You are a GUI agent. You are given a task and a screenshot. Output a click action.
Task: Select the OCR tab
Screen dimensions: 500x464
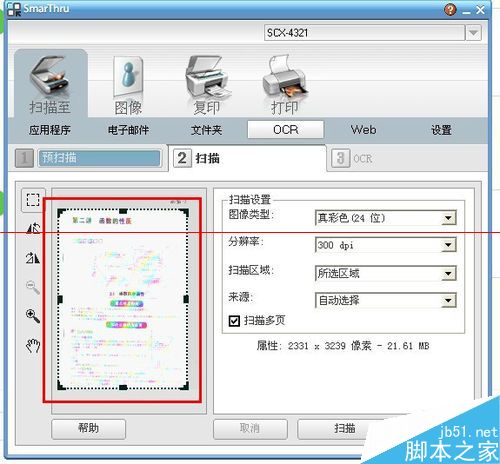pos(285,130)
